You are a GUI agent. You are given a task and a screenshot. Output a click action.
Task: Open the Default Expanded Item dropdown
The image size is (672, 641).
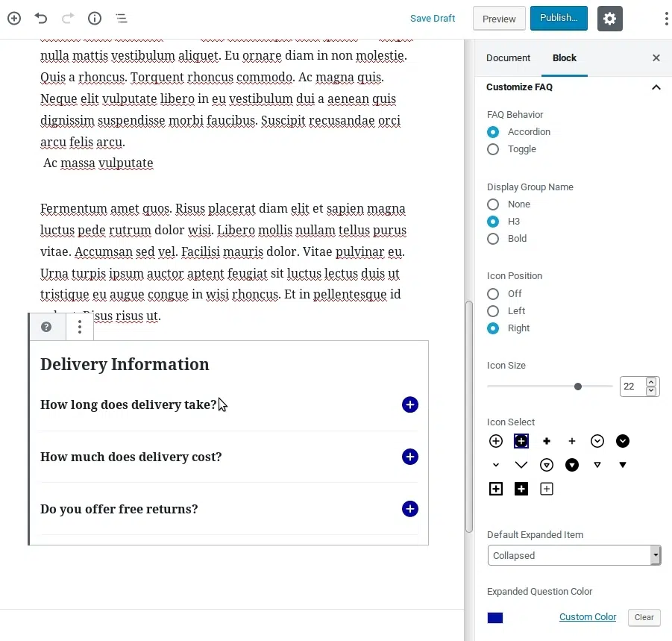pos(574,555)
